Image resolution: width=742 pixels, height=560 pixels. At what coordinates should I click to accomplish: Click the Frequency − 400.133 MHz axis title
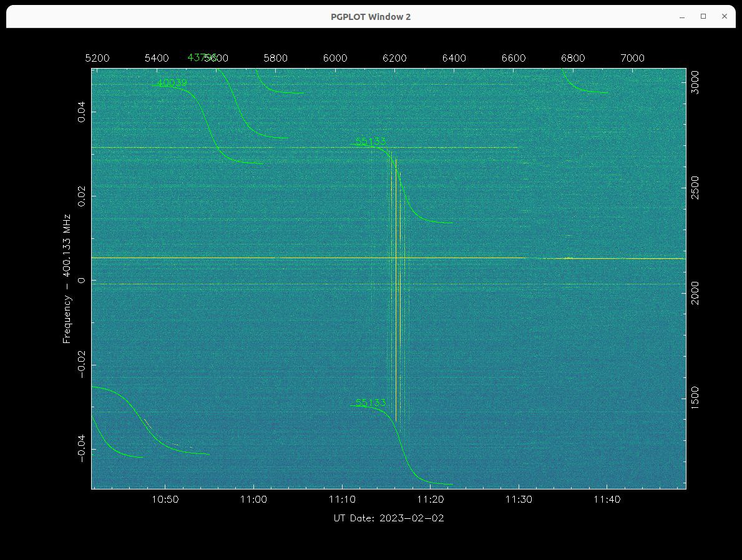pos(67,279)
